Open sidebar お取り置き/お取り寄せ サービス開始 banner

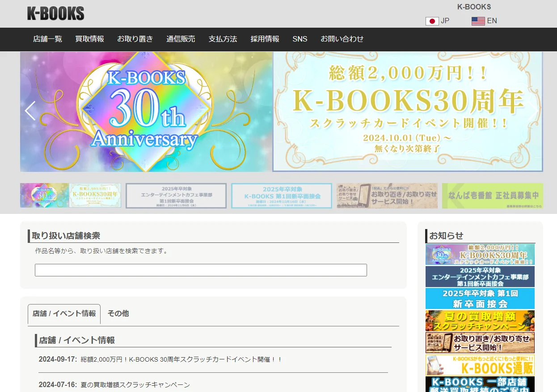(x=480, y=343)
